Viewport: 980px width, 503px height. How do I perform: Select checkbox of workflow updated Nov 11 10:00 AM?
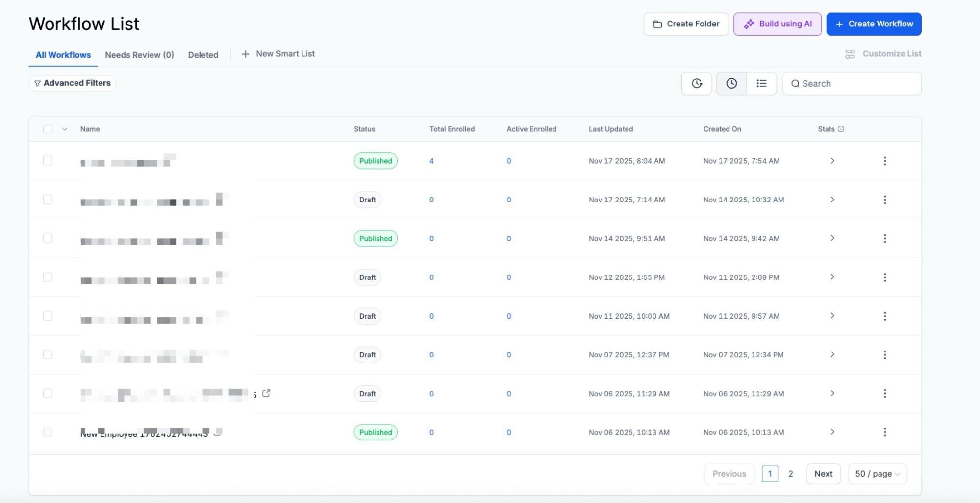pyautogui.click(x=48, y=316)
